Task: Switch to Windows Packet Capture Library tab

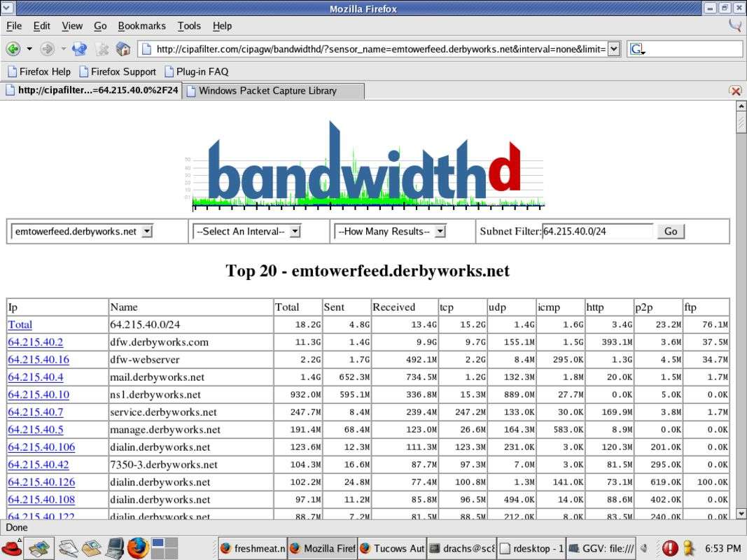Action: (274, 91)
